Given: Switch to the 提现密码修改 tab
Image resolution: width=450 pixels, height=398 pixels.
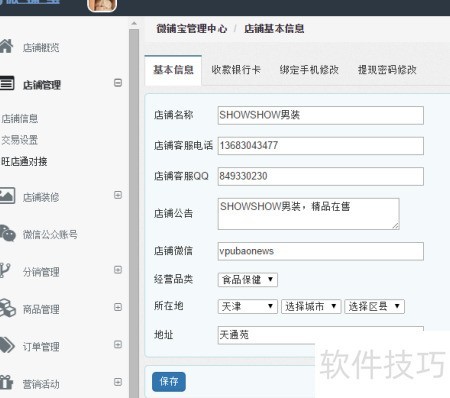Looking at the screenshot, I should coord(387,70).
